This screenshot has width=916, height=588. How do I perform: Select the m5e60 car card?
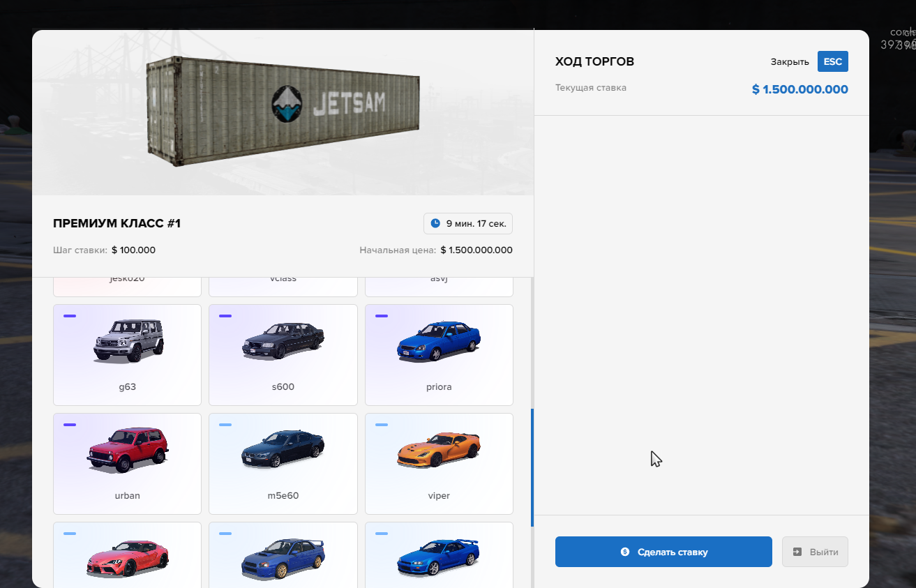point(283,464)
